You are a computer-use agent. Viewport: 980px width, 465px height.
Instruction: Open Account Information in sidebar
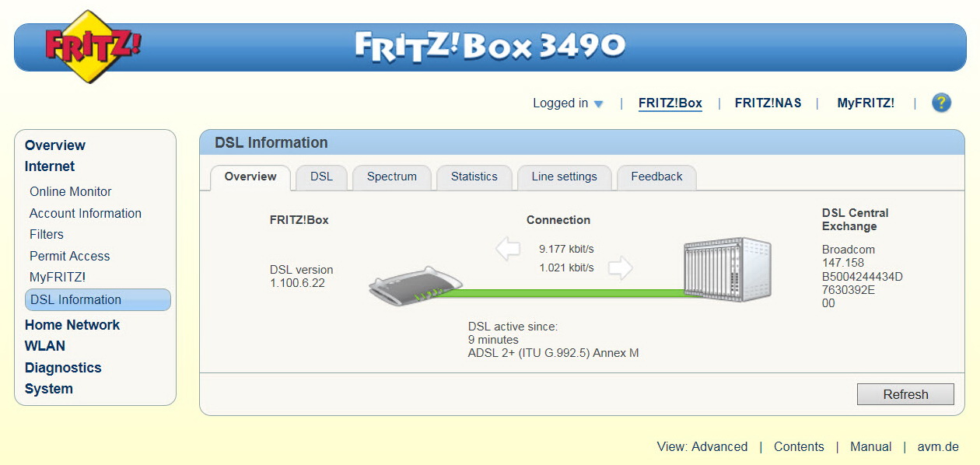pyautogui.click(x=86, y=214)
